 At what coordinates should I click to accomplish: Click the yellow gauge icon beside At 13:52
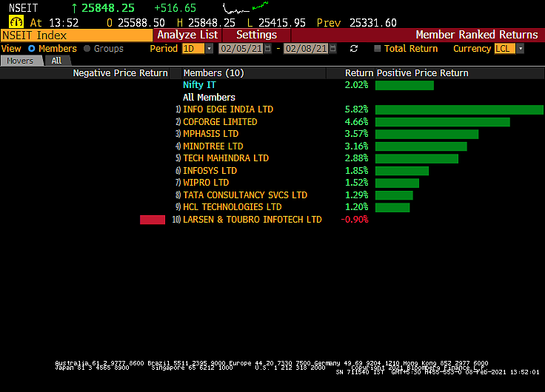16,22
